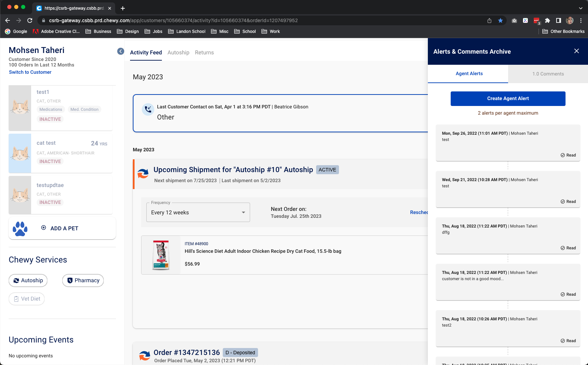
Task: Open the test1 cat pet avatar
Action: pyautogui.click(x=20, y=108)
